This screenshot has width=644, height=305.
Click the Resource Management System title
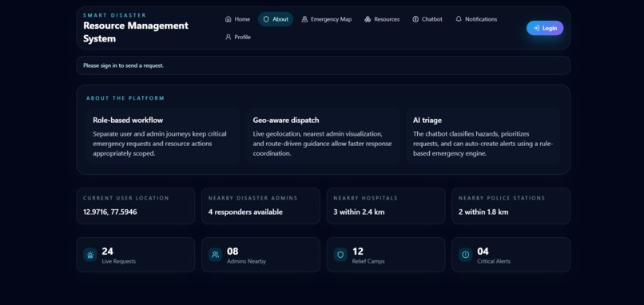[x=136, y=32]
